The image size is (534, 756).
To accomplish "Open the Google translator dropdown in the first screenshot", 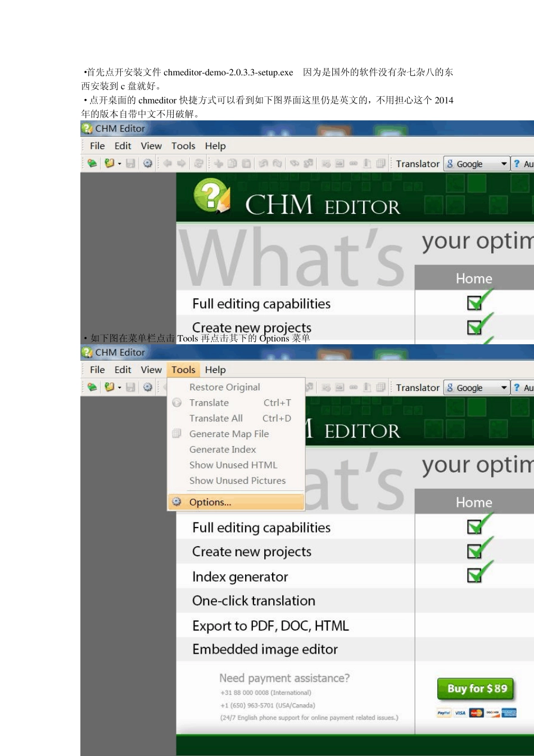I will click(477, 164).
